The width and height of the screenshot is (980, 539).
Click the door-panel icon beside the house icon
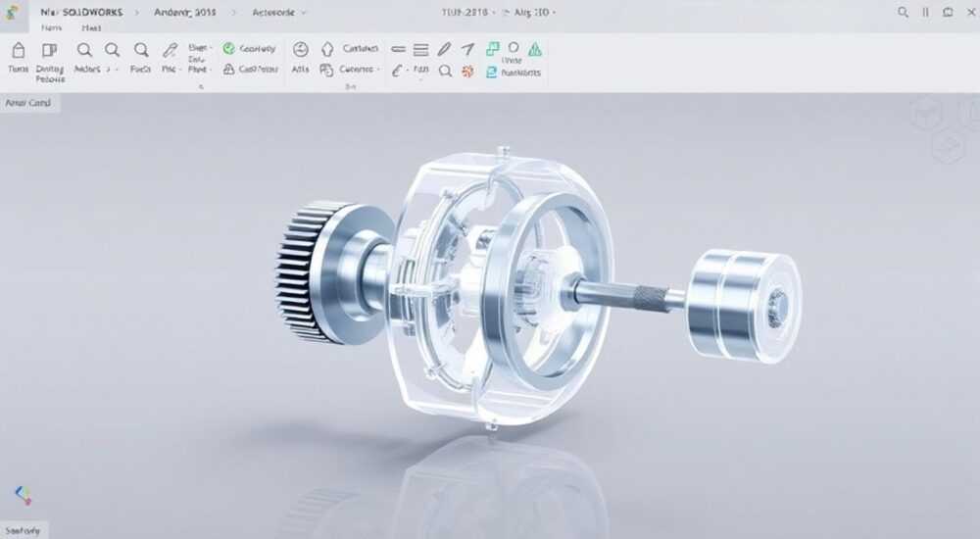[49, 50]
